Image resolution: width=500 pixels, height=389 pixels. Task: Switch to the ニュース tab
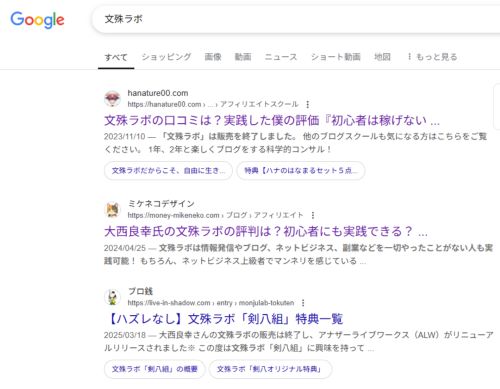281,57
